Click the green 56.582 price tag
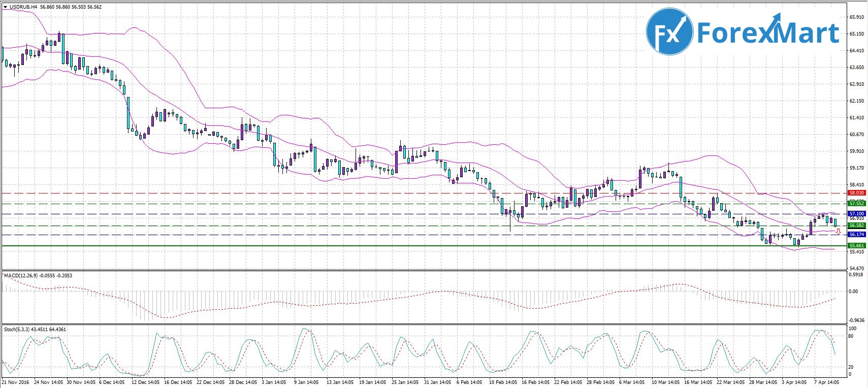868x388 pixels. [856, 225]
